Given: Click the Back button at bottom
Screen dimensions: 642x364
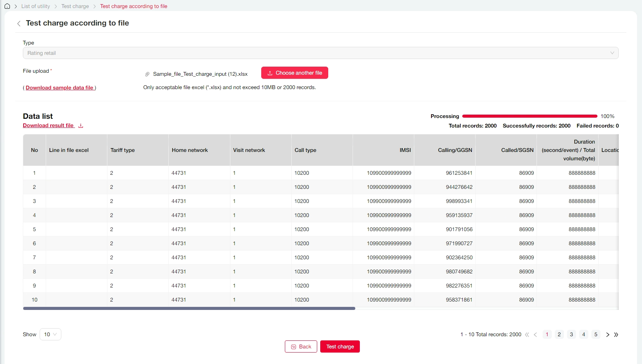Looking at the screenshot, I should pos(301,346).
